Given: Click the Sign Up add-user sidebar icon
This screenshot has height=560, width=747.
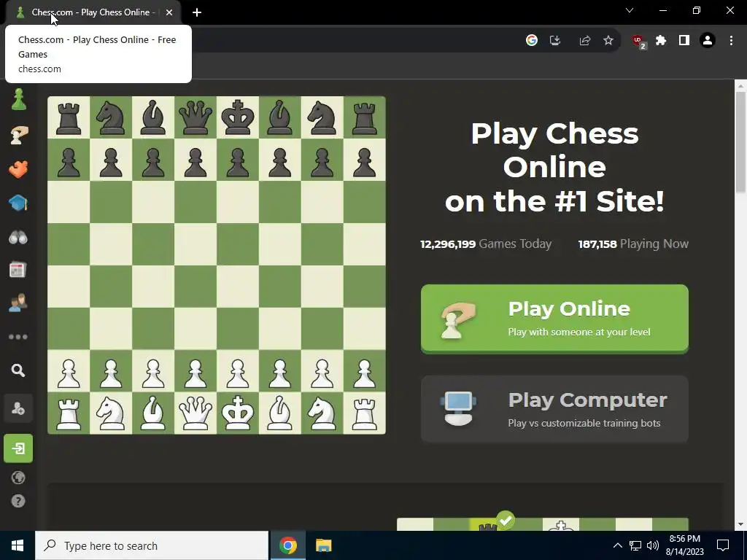Looking at the screenshot, I should pyautogui.click(x=18, y=408).
